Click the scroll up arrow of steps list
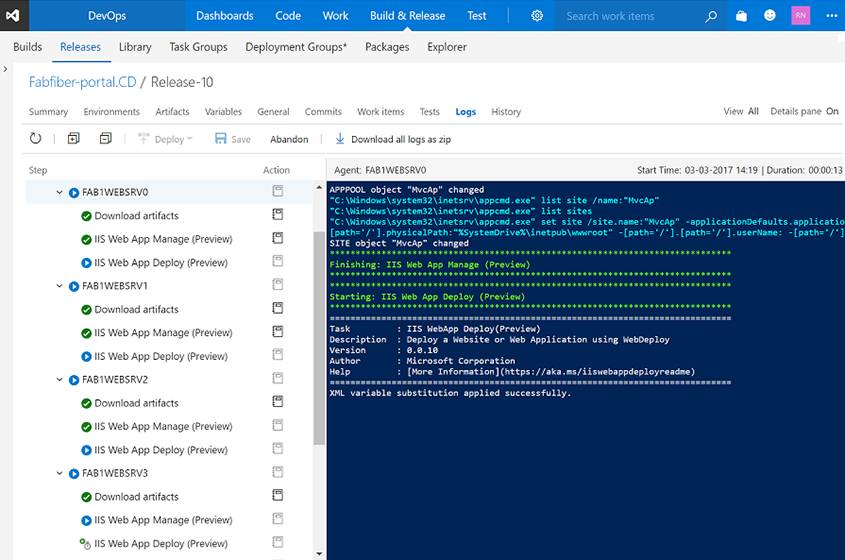The image size is (845, 560). pyautogui.click(x=319, y=188)
